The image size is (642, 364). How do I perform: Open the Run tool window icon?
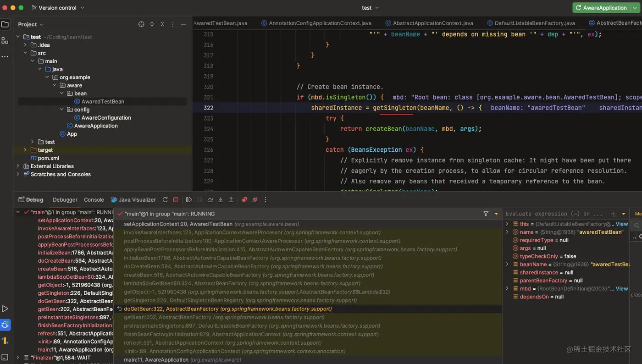coord(5,309)
